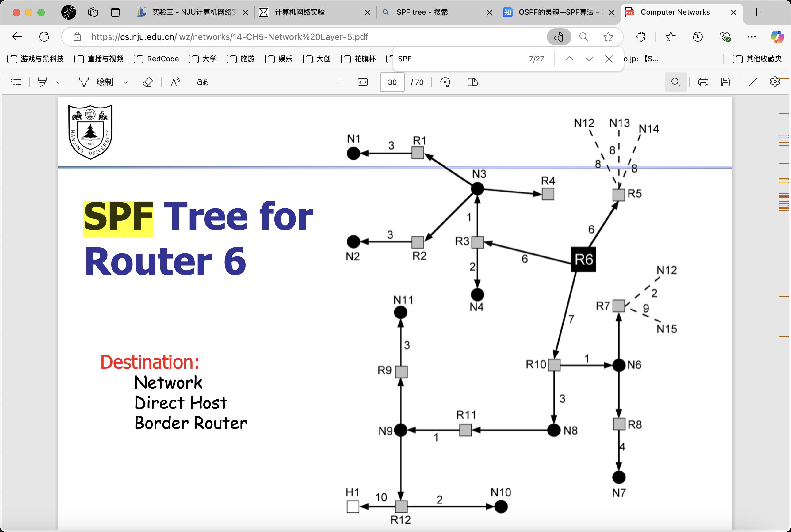Close the Computer Networks tab
The width and height of the screenshot is (791, 532).
733,13
